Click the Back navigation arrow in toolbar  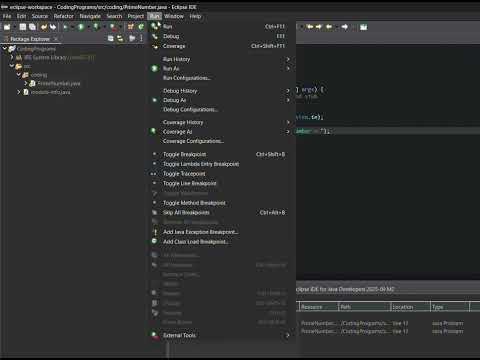(329, 27)
